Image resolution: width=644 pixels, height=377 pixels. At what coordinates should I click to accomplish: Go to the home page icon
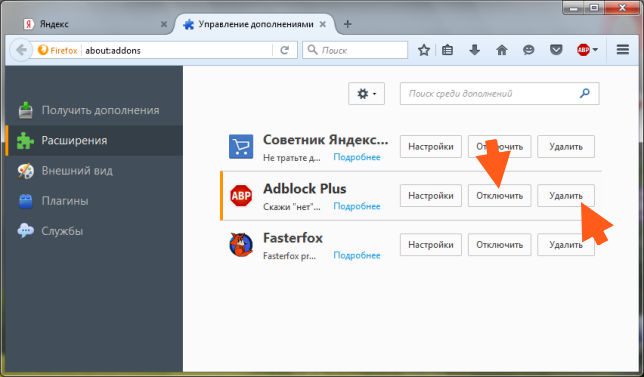coord(501,50)
